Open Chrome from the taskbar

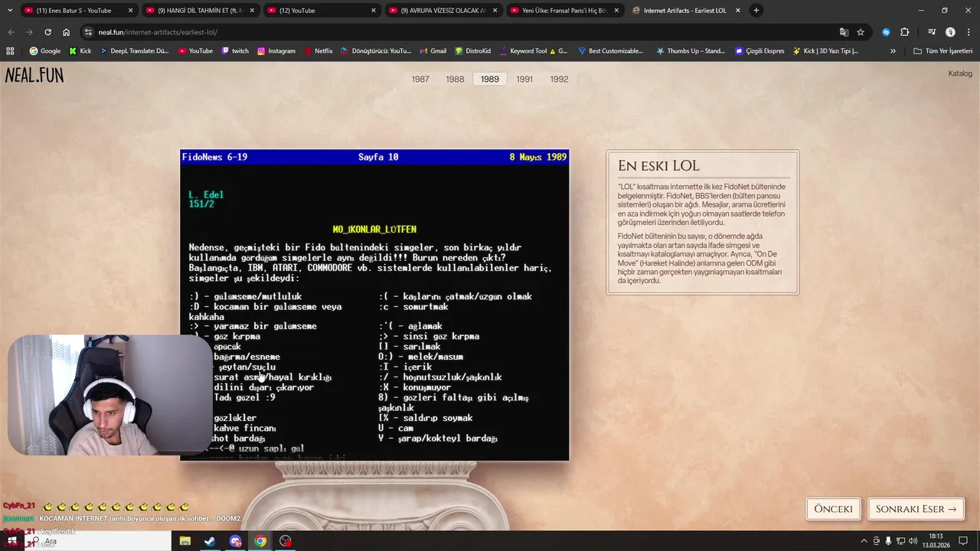coord(260,541)
